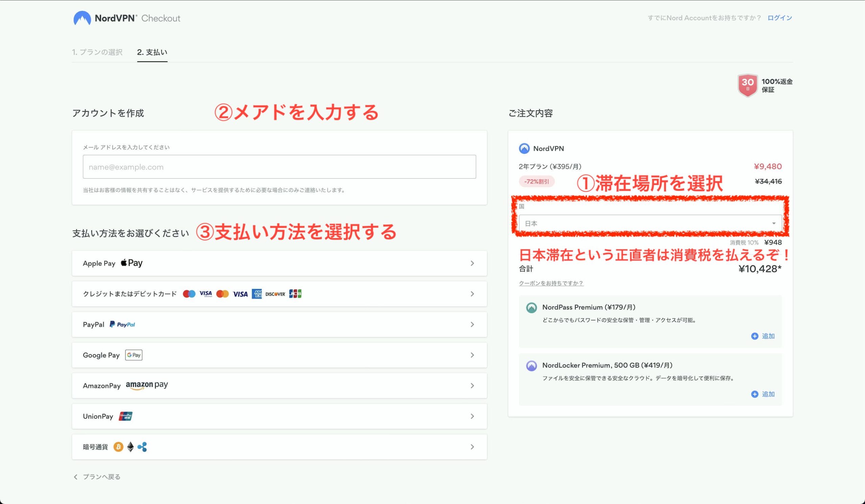Screen dimensions: 865x504
Task: Click クーポンをお持ちですか？ coupon link
Action: [x=551, y=283]
